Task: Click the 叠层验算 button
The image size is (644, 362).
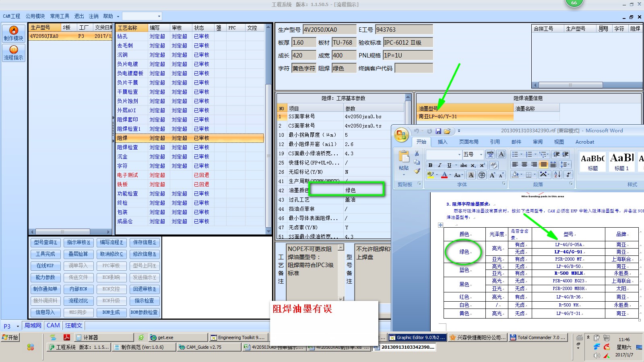Action: pos(78,254)
